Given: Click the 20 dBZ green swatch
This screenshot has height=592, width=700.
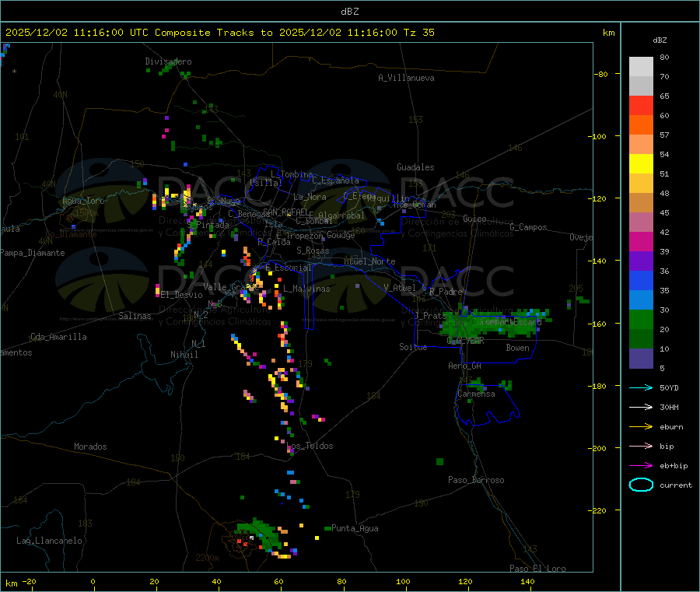Looking at the screenshot, I should click(641, 339).
